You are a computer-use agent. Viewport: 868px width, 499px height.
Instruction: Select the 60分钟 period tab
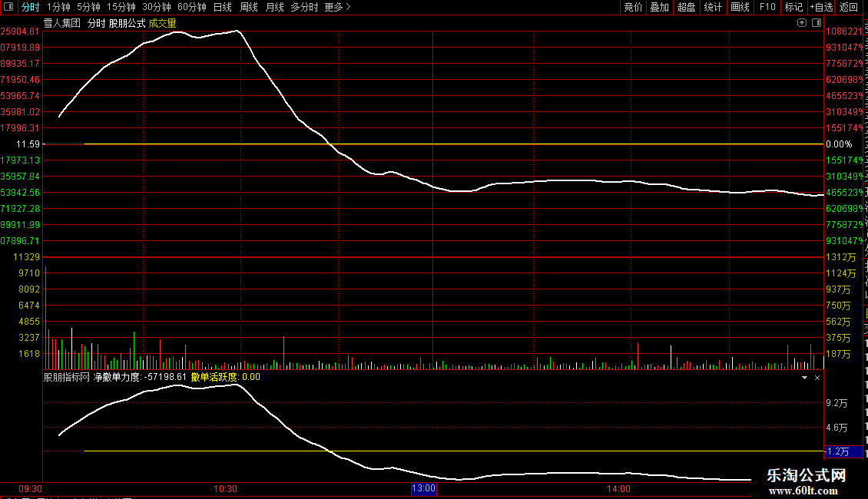click(191, 7)
